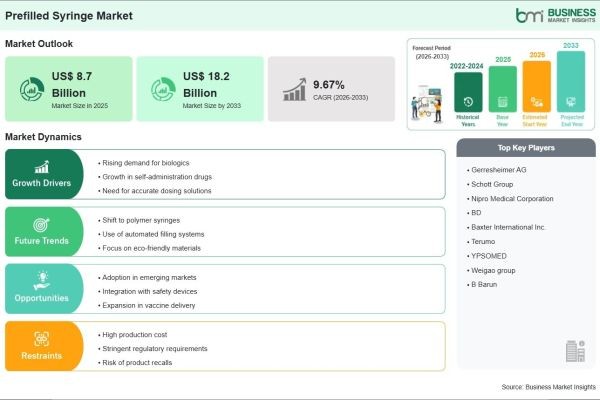Click Terumo in key players list
The width and height of the screenshot is (600, 400).
483,242
